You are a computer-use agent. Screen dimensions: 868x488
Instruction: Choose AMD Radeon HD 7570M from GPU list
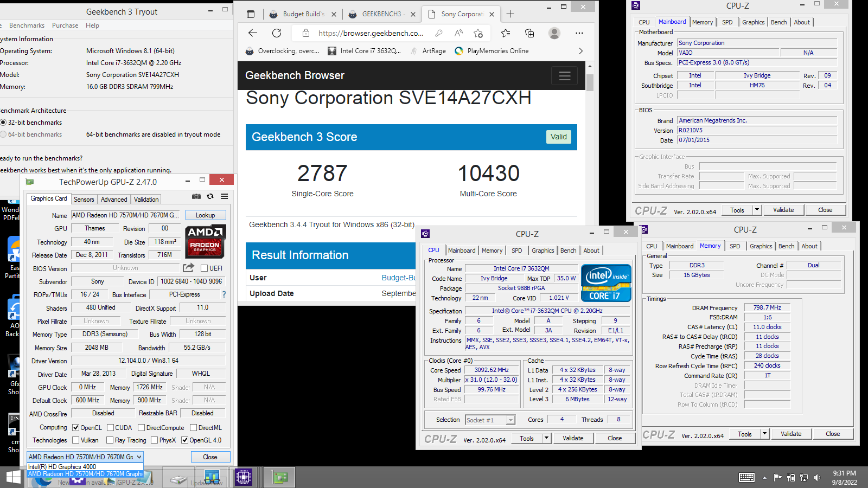tap(85, 473)
